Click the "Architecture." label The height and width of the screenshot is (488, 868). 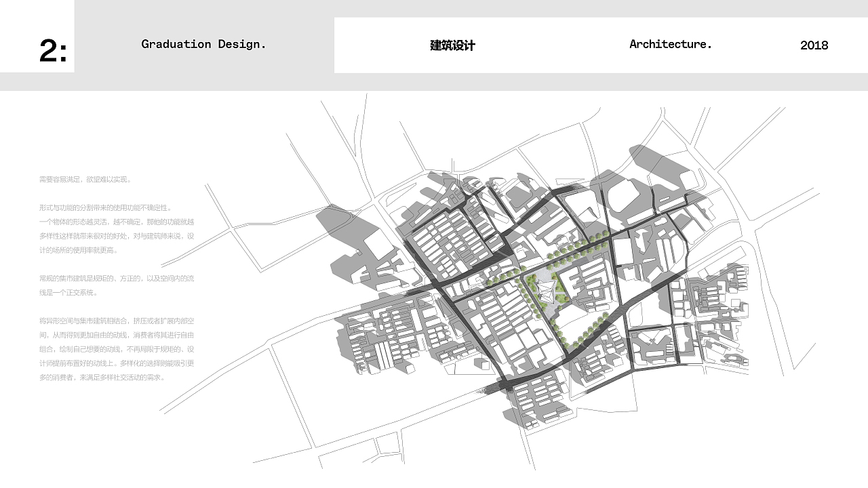click(x=671, y=45)
